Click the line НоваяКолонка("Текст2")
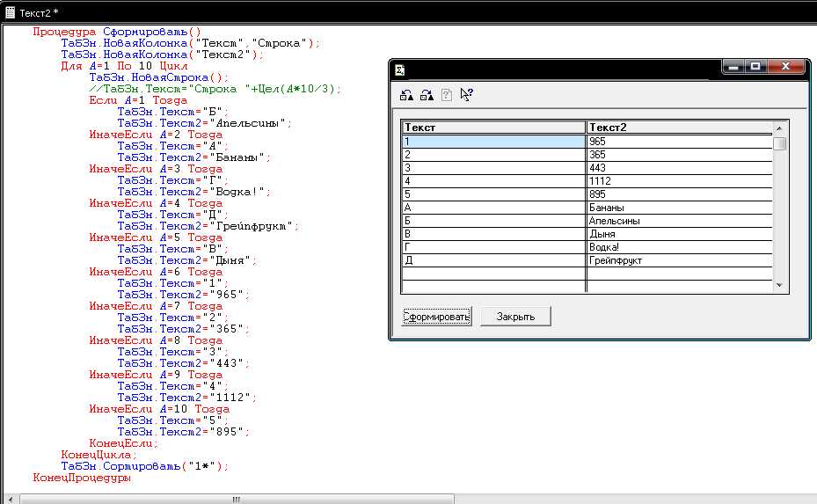This screenshot has height=504, width=817. [x=163, y=55]
